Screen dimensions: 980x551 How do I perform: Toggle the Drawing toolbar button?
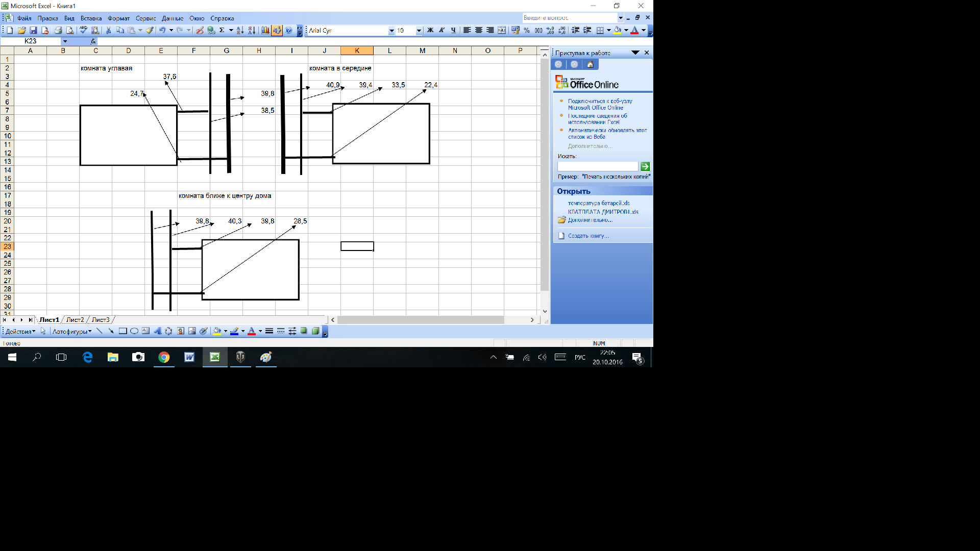click(x=277, y=31)
